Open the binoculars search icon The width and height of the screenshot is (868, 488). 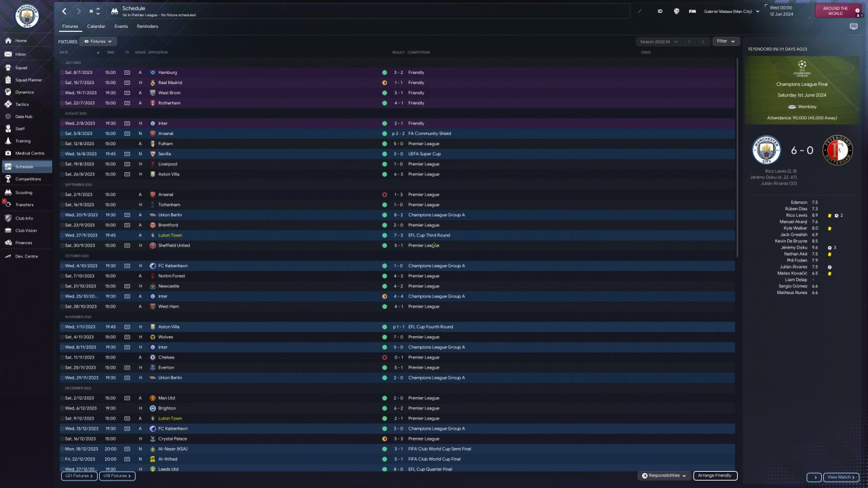pyautogui.click(x=114, y=12)
